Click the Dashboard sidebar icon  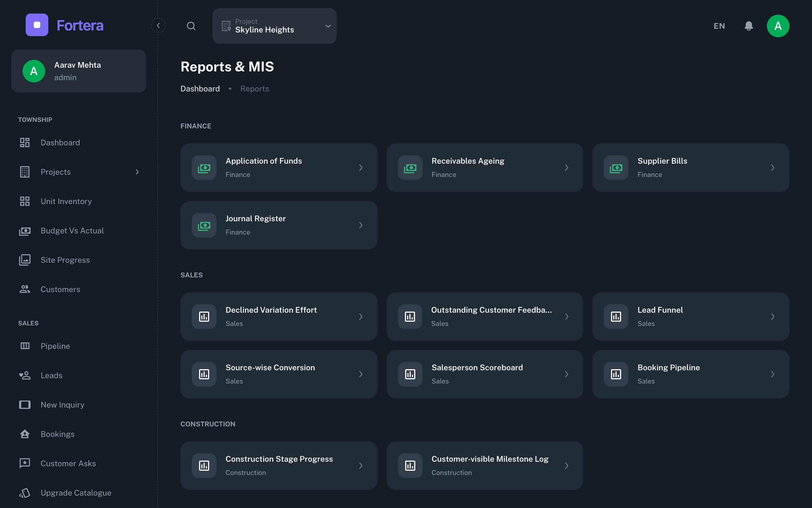(25, 143)
